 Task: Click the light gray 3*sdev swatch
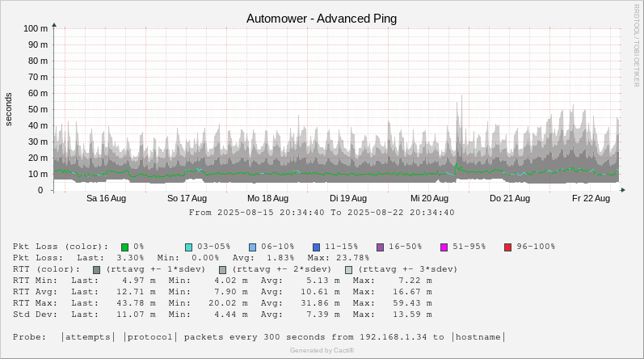(x=349, y=270)
